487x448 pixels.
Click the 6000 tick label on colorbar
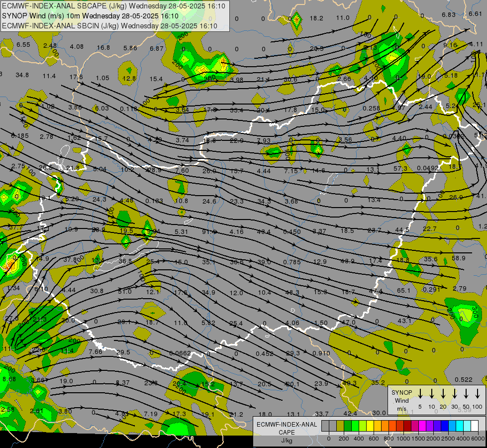[x=478, y=439]
